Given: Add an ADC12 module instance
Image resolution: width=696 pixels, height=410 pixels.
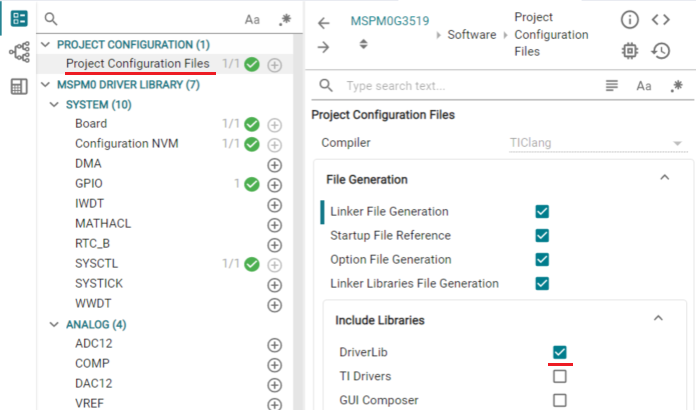Looking at the screenshot, I should click(x=274, y=344).
